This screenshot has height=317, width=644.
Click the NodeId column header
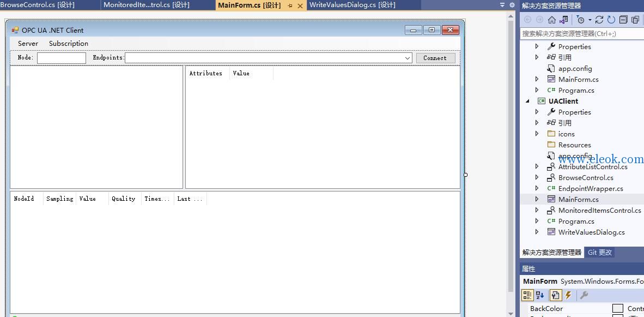(x=27, y=199)
